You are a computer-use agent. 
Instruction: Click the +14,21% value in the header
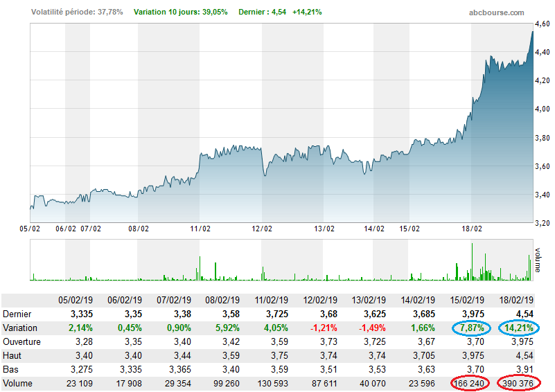click(307, 12)
